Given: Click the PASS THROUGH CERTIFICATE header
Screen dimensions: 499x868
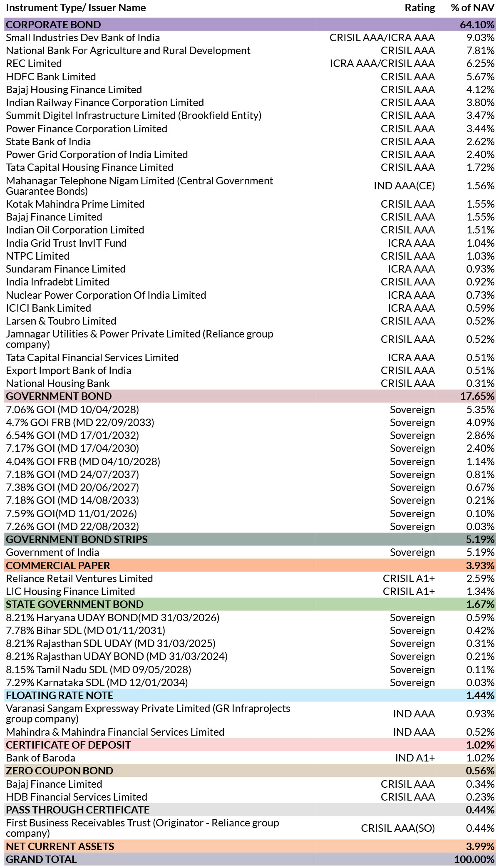Looking at the screenshot, I should 250,810.
